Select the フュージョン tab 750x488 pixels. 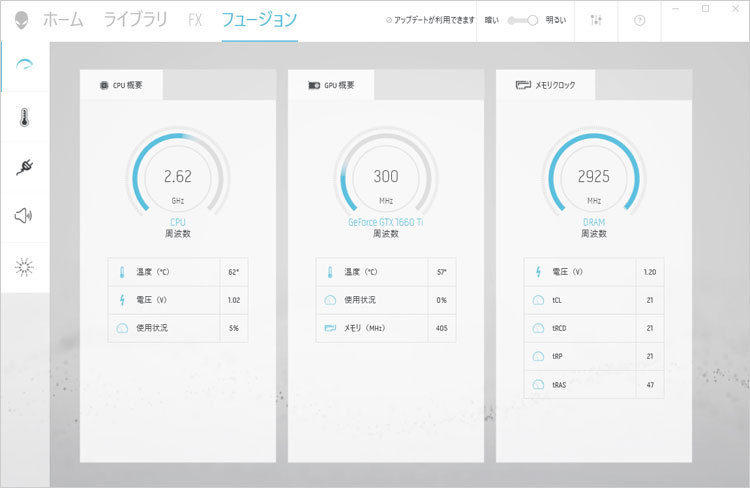(x=259, y=20)
